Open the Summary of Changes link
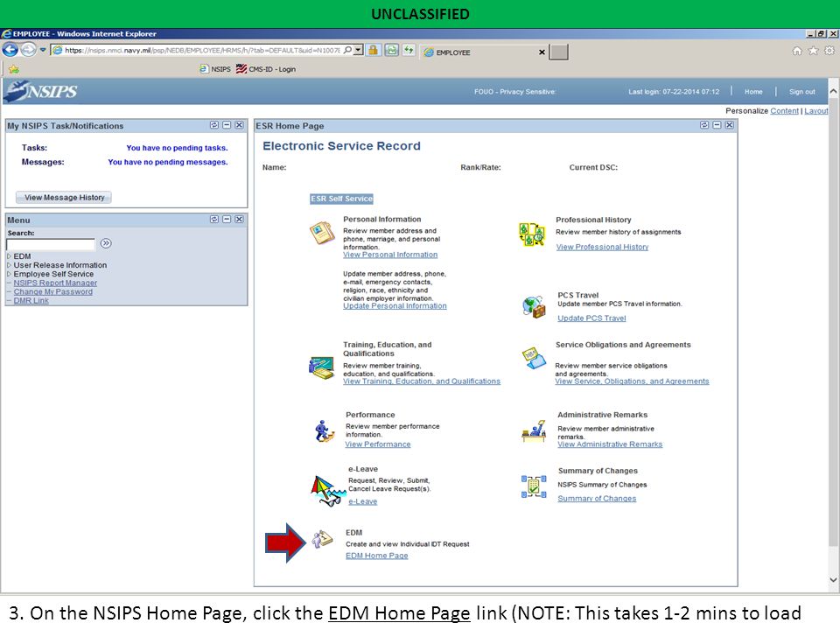Screen dimensions: 840x630 (x=597, y=498)
